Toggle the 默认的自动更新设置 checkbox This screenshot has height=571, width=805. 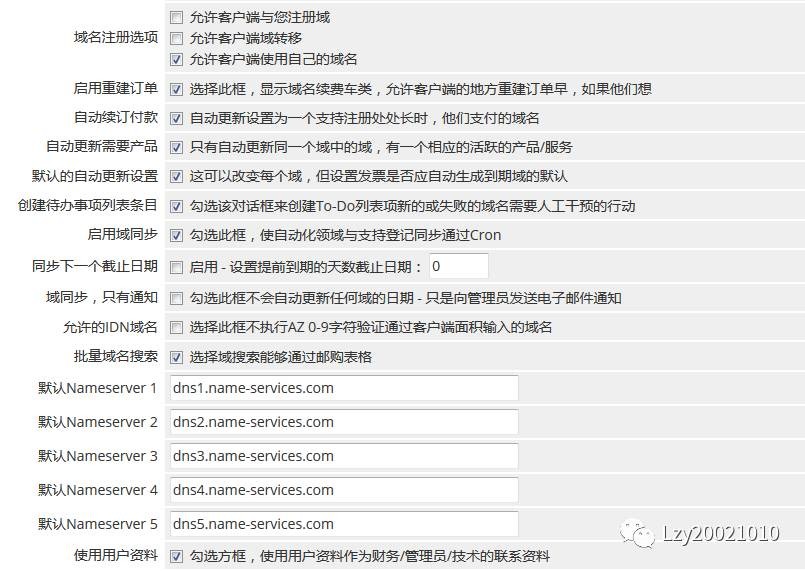pyautogui.click(x=176, y=177)
